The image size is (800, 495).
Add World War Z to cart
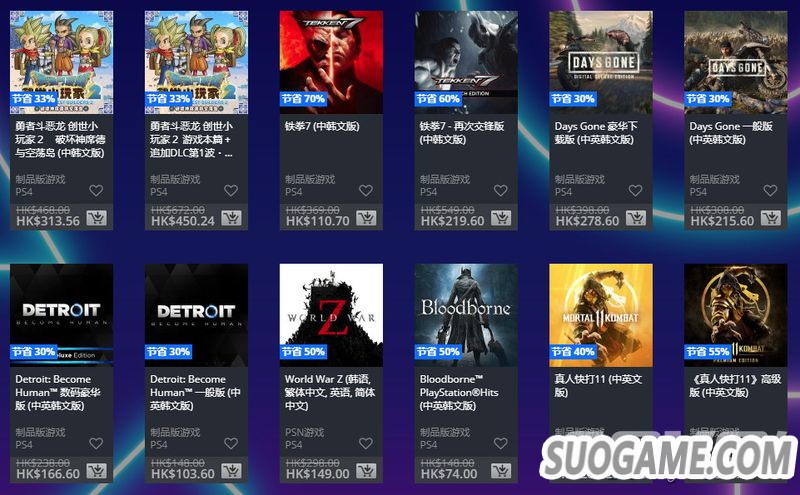click(x=366, y=471)
